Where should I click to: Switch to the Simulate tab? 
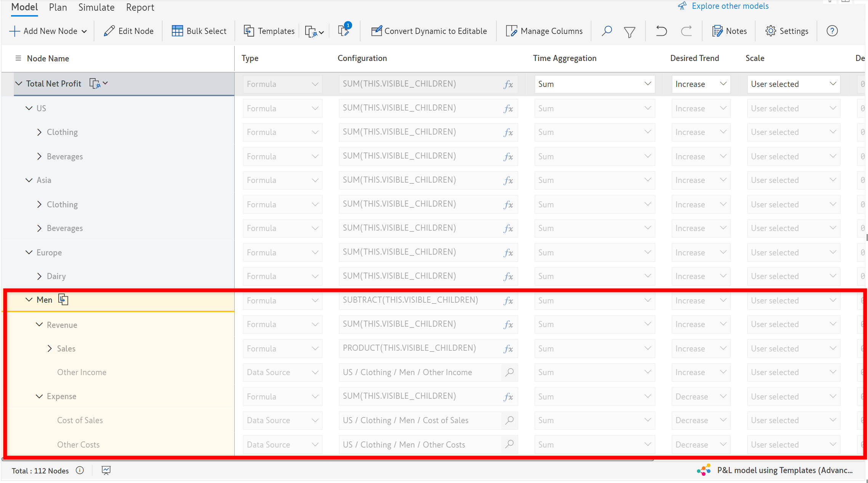coord(96,7)
